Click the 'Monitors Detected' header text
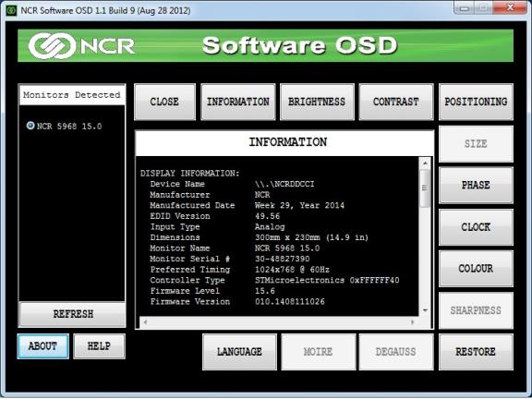Image resolution: width=532 pixels, height=399 pixels. pos(72,95)
